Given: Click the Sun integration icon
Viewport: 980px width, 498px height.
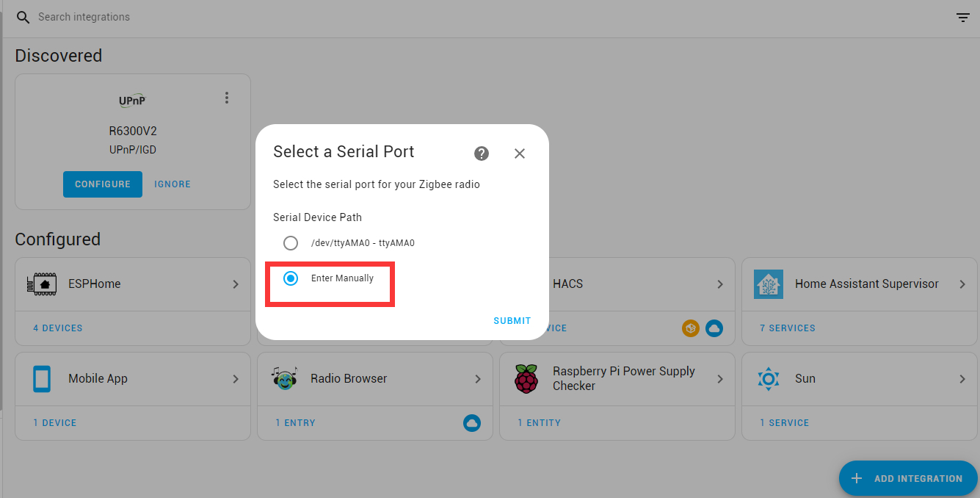Looking at the screenshot, I should [769, 379].
